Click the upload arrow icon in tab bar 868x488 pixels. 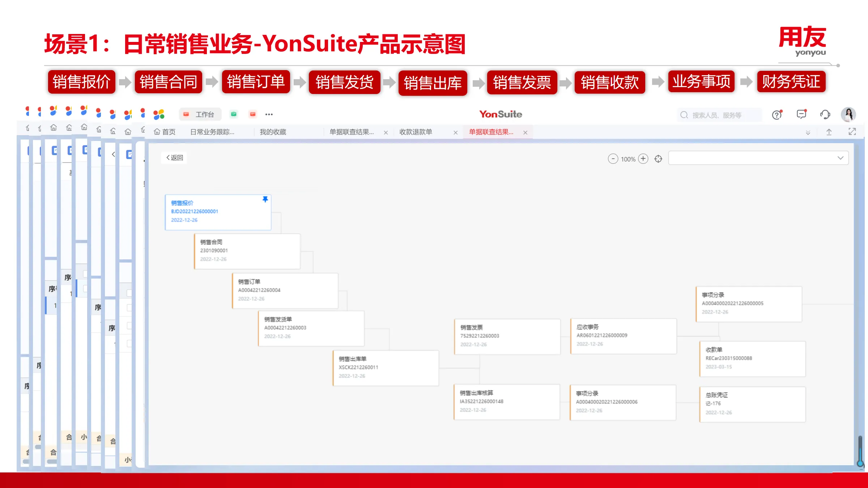829,132
